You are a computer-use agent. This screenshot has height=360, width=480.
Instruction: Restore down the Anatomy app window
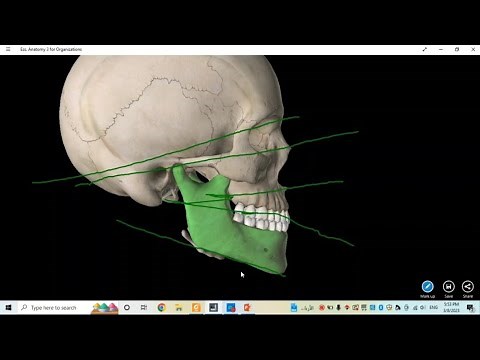pos(457,49)
